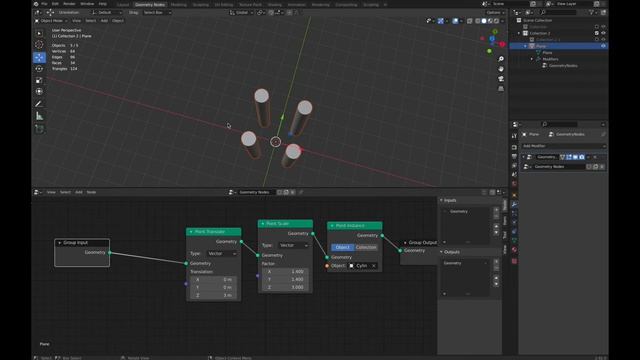Collapse the Outputs panel in node sidebar
This screenshot has width=640, height=360.
point(441,252)
